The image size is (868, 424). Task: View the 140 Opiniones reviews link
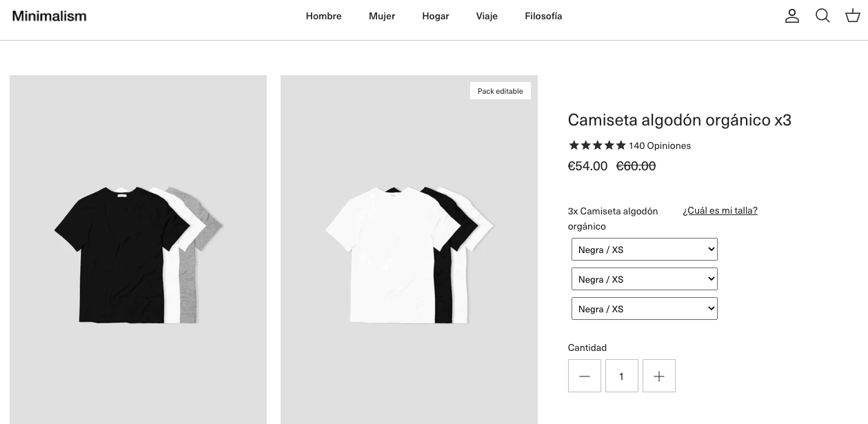coord(659,145)
